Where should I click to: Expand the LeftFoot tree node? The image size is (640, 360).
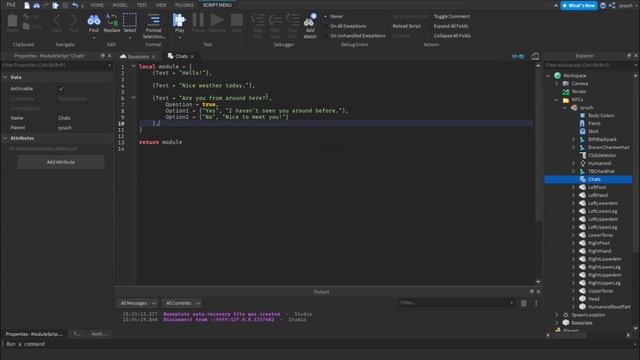point(573,187)
